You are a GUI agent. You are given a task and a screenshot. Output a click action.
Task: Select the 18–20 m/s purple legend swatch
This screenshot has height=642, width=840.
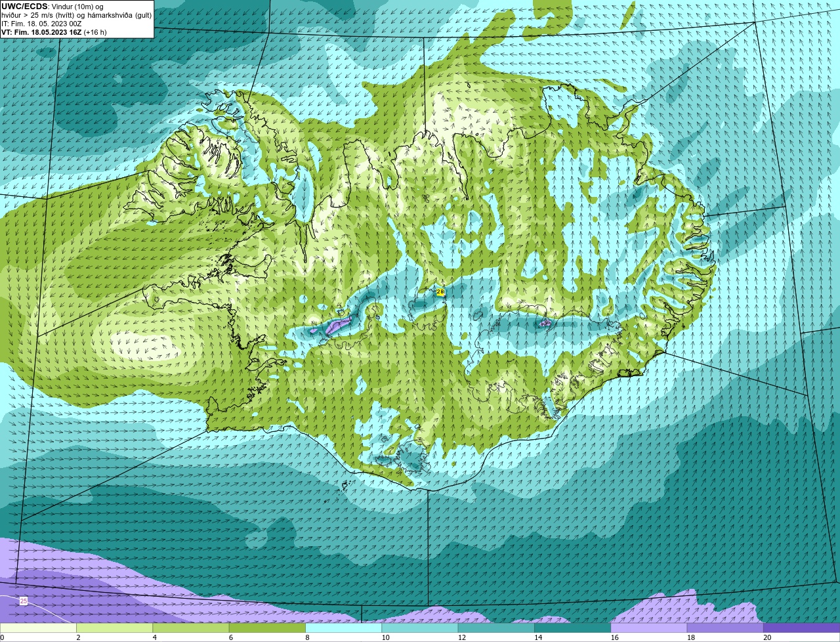[725, 628]
